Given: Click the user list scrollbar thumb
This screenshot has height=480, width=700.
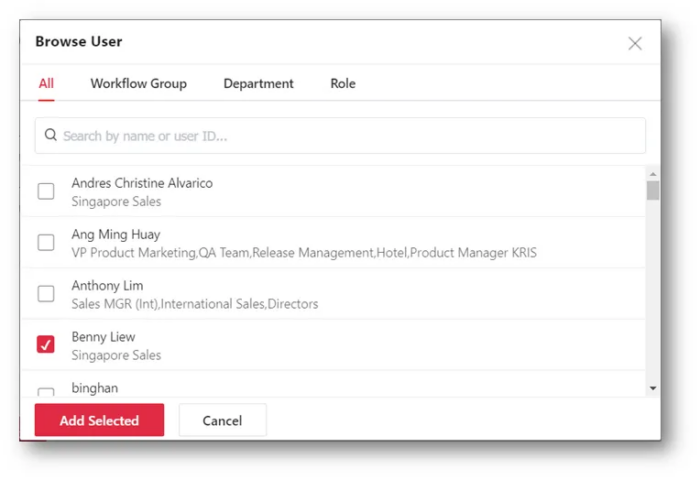Looking at the screenshot, I should tap(653, 191).
